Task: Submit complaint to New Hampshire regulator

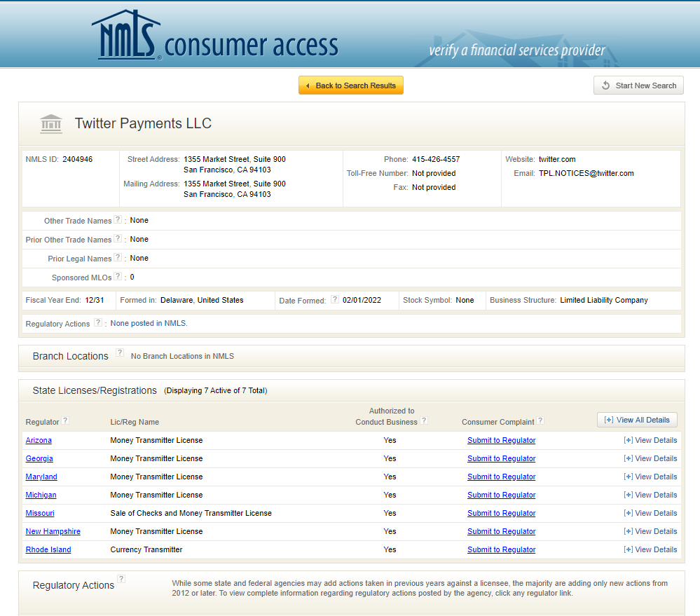Action: (x=501, y=532)
